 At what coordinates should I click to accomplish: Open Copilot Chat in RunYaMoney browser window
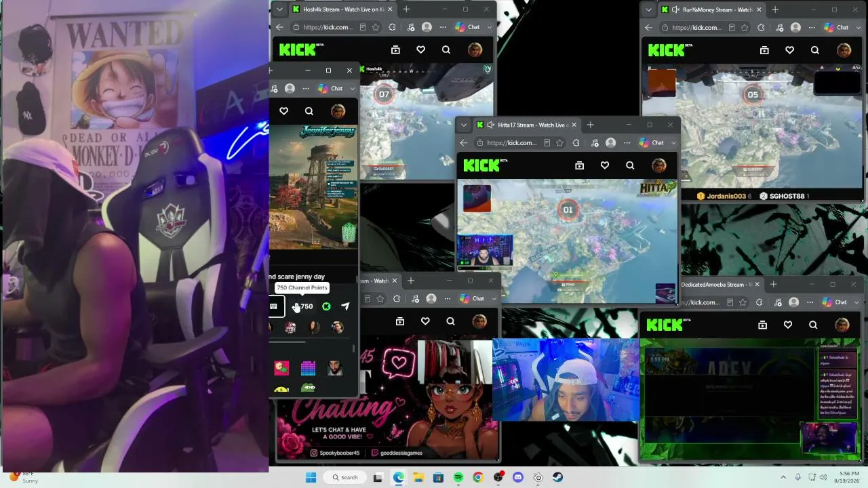pyautogui.click(x=837, y=27)
